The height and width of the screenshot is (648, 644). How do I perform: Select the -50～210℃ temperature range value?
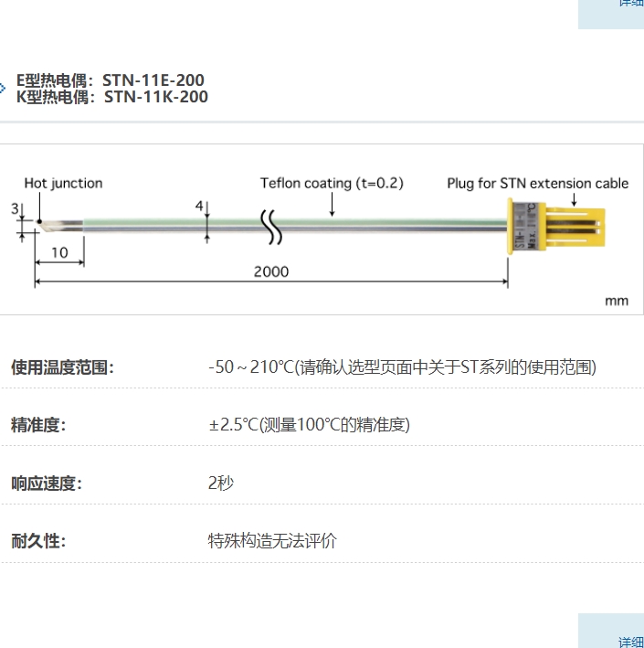[402, 367]
